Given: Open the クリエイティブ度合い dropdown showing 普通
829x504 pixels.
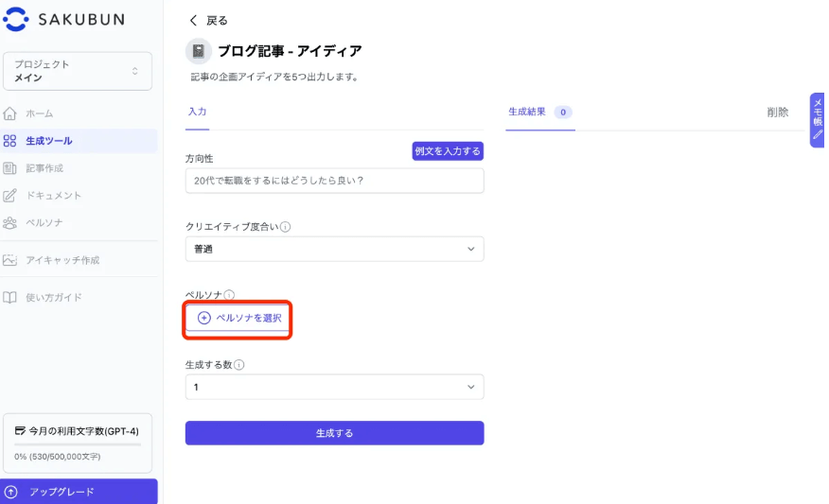Looking at the screenshot, I should click(x=334, y=249).
